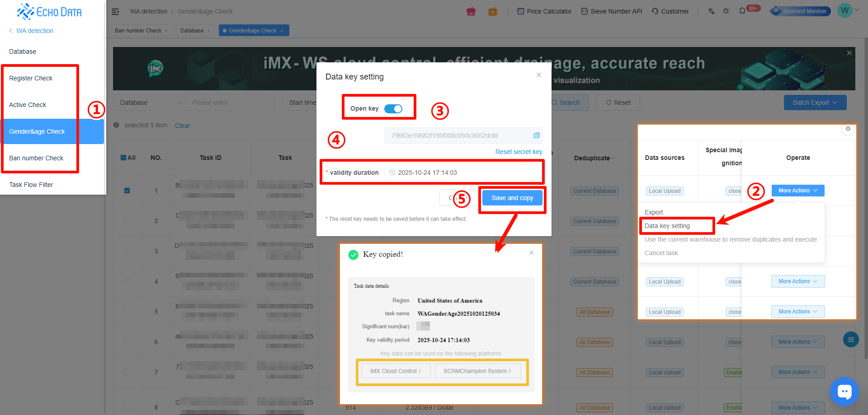Select Data key setting menu entry
Screen dimensions: 868x415
pos(667,226)
